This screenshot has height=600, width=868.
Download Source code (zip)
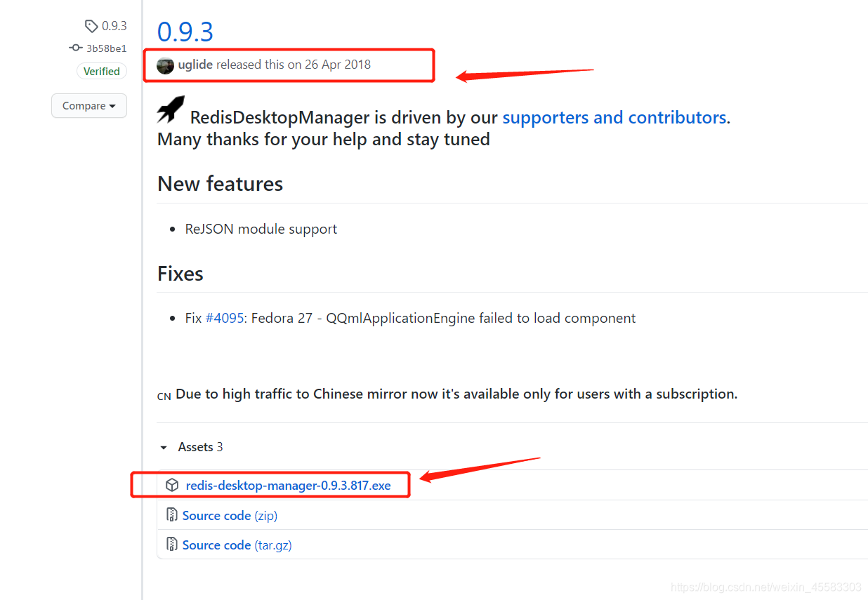point(230,516)
